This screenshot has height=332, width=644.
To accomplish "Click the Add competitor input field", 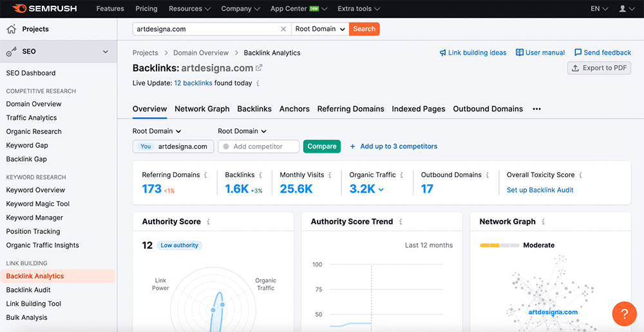I will tap(259, 147).
